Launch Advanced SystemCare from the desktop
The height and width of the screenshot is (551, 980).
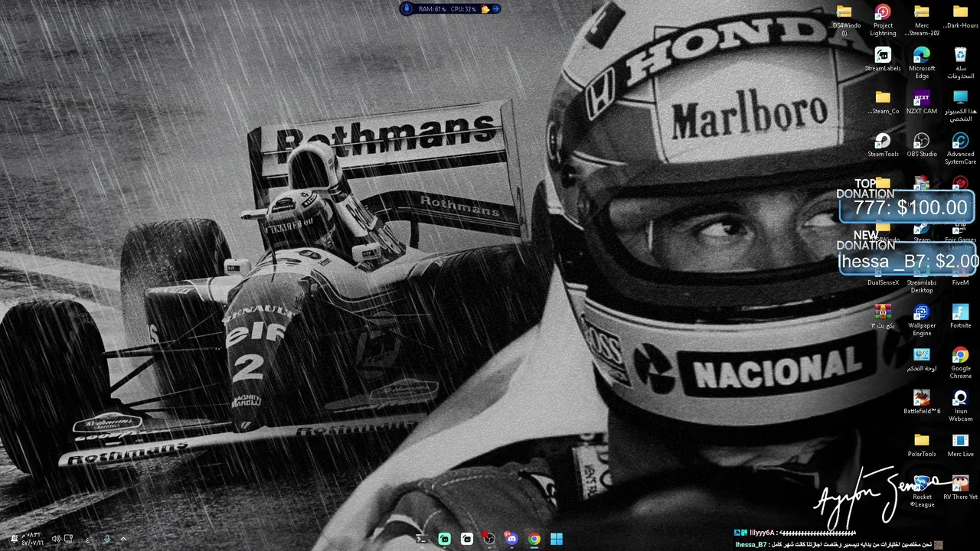pos(960,148)
